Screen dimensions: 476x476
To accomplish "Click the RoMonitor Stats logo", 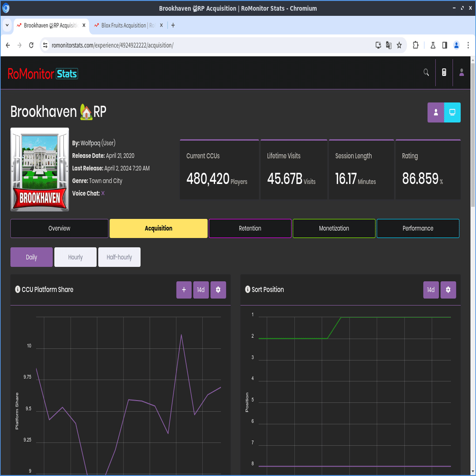I will 42,74.
